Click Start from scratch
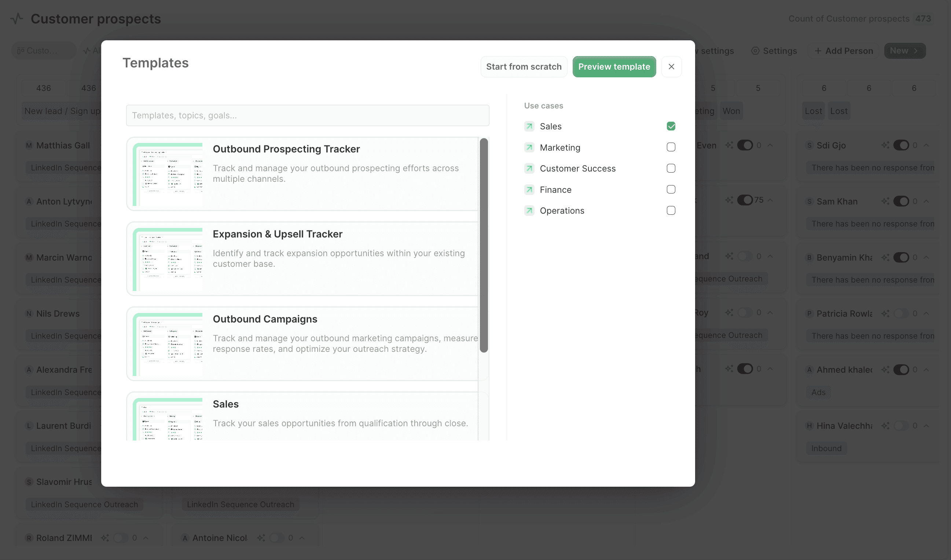 pyautogui.click(x=524, y=66)
